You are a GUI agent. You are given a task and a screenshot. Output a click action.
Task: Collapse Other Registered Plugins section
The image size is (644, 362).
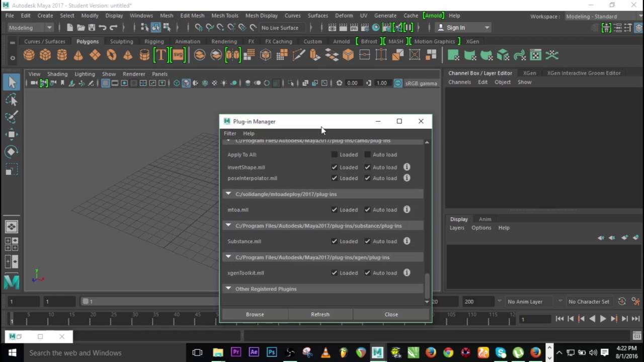228,289
